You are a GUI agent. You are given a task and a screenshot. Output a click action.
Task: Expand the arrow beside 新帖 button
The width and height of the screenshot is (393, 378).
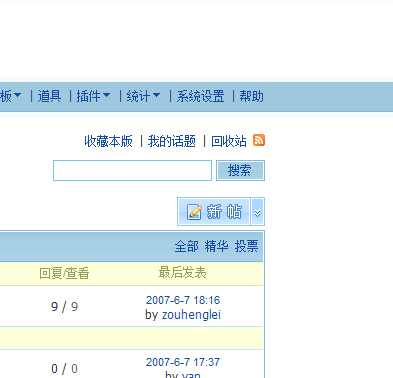point(258,211)
